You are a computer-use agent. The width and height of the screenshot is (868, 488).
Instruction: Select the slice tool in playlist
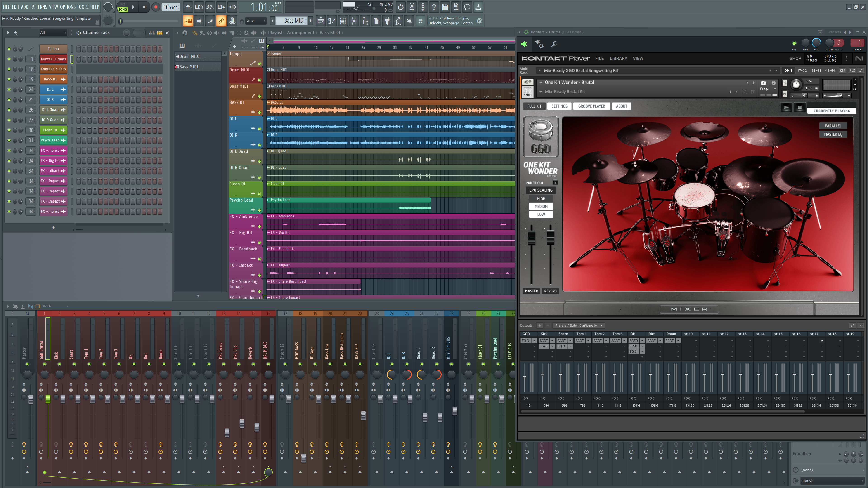click(232, 33)
